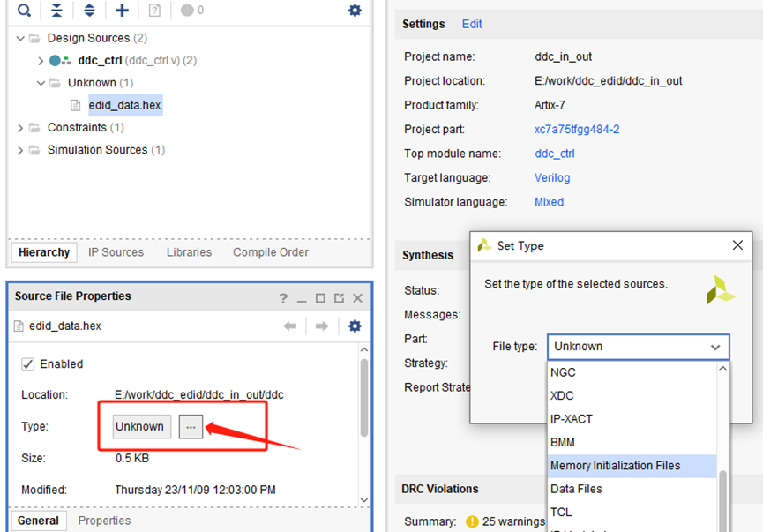Expand the Simulation Sources node
This screenshot has height=532, width=763.
coord(20,150)
